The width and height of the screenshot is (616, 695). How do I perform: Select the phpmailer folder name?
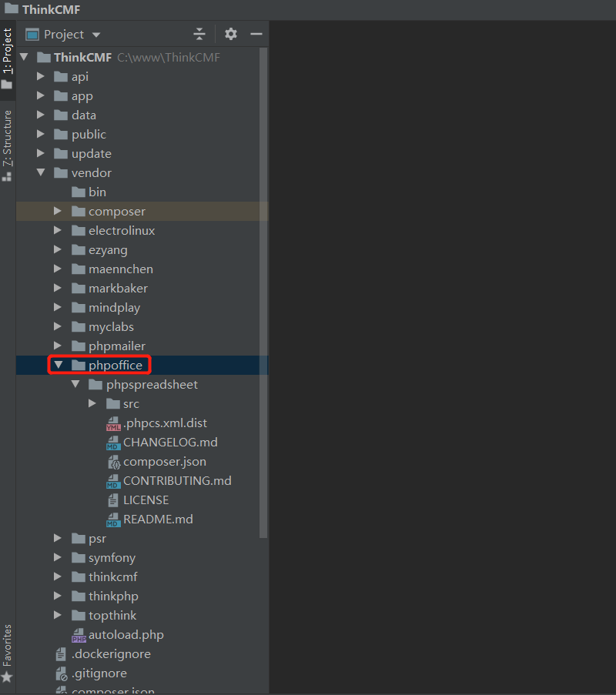(116, 346)
